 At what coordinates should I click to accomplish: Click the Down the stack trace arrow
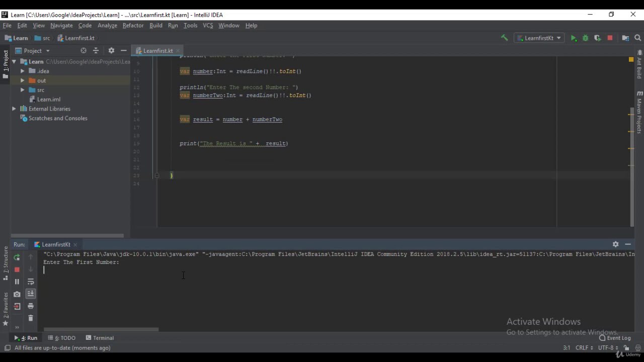[30, 269]
